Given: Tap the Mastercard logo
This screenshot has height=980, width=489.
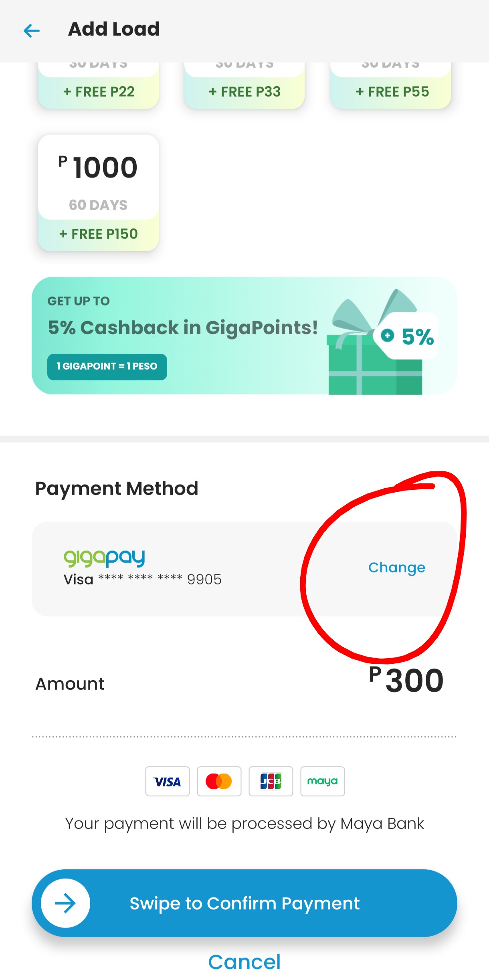Looking at the screenshot, I should click(219, 781).
